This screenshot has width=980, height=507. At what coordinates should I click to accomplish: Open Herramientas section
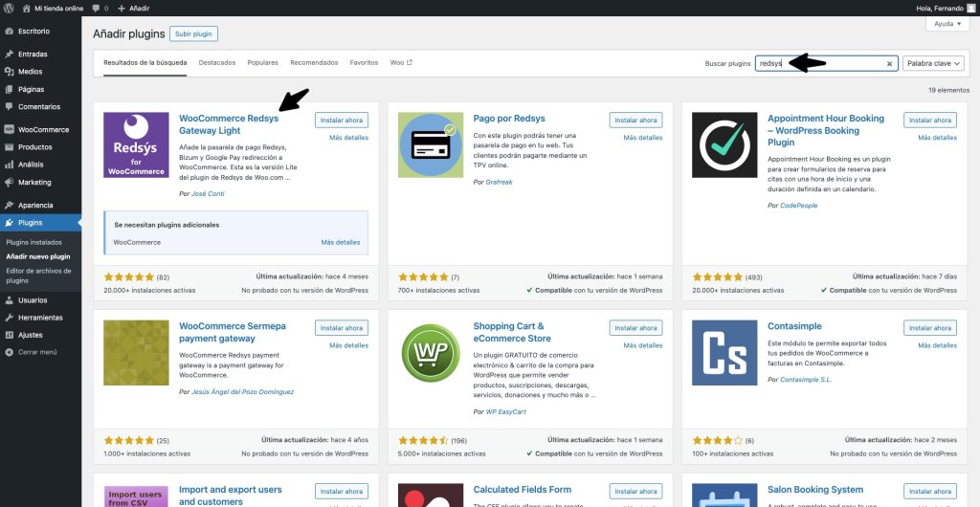click(x=40, y=318)
